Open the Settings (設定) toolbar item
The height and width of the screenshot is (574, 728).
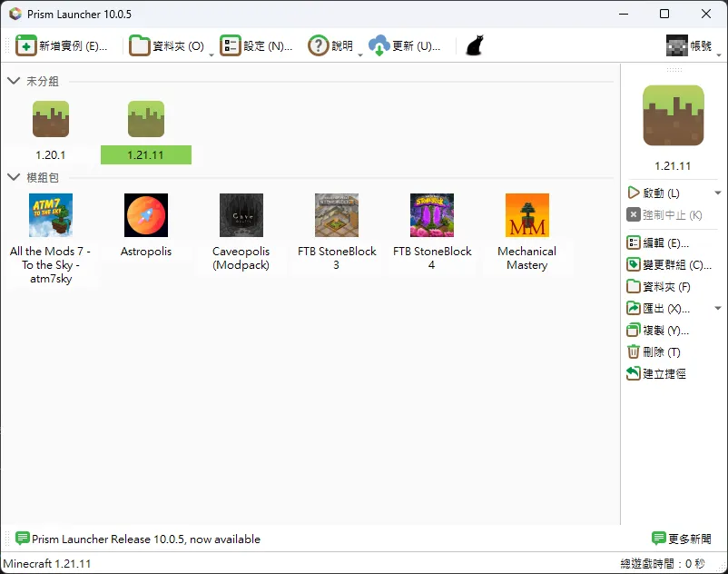[257, 45]
